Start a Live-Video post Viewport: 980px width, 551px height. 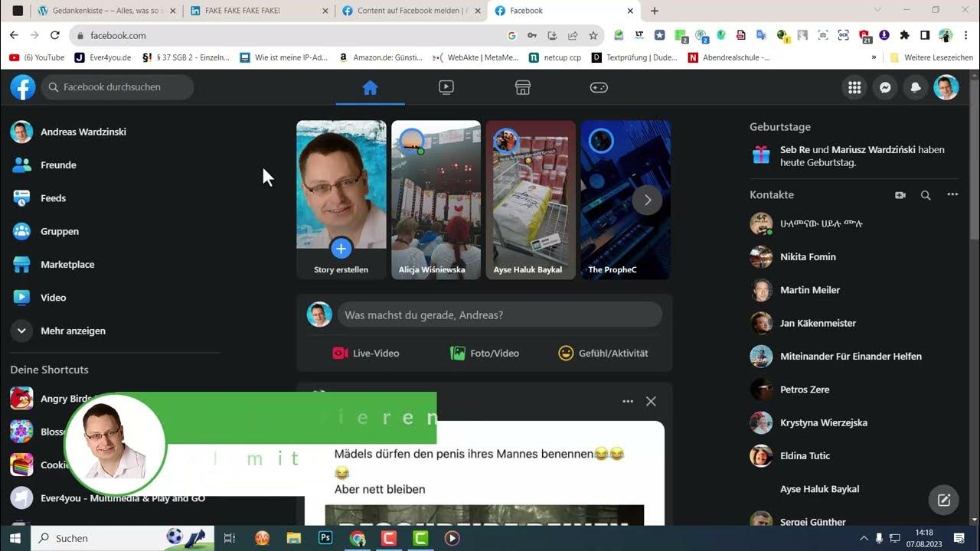[366, 353]
